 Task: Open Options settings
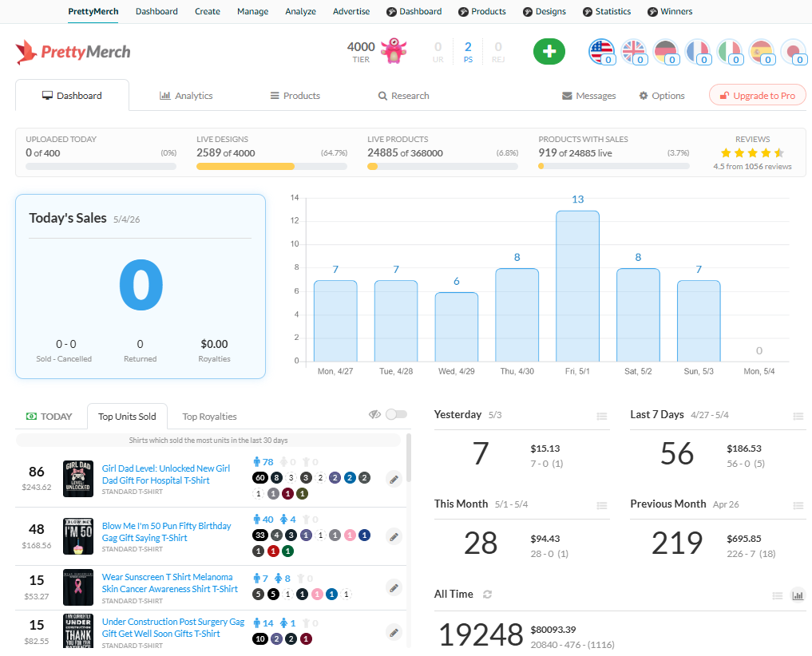click(x=662, y=95)
